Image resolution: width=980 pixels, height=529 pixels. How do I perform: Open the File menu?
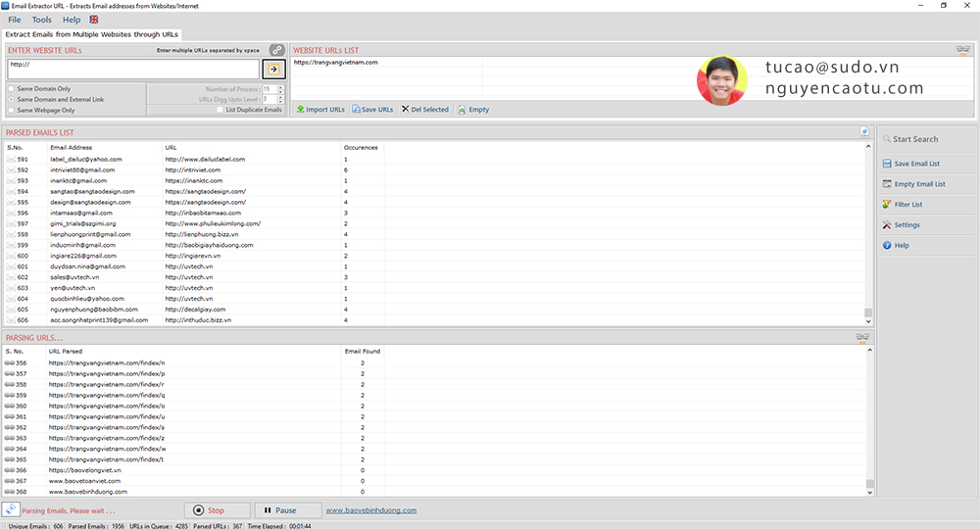click(15, 20)
